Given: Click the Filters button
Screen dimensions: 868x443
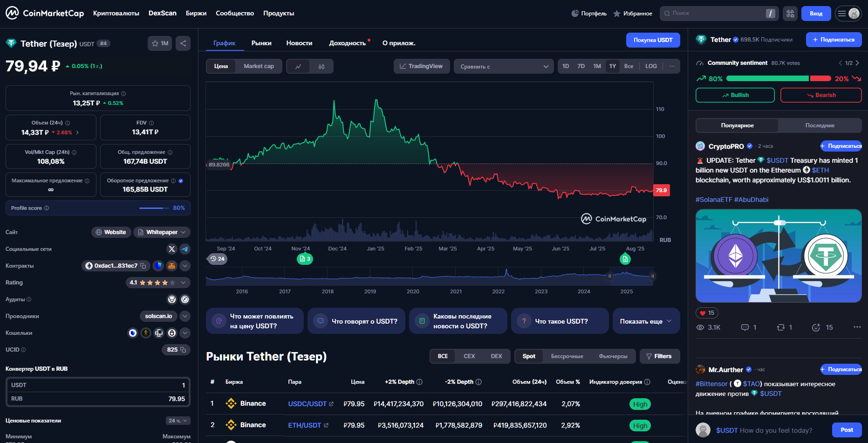Looking at the screenshot, I should 660,356.
